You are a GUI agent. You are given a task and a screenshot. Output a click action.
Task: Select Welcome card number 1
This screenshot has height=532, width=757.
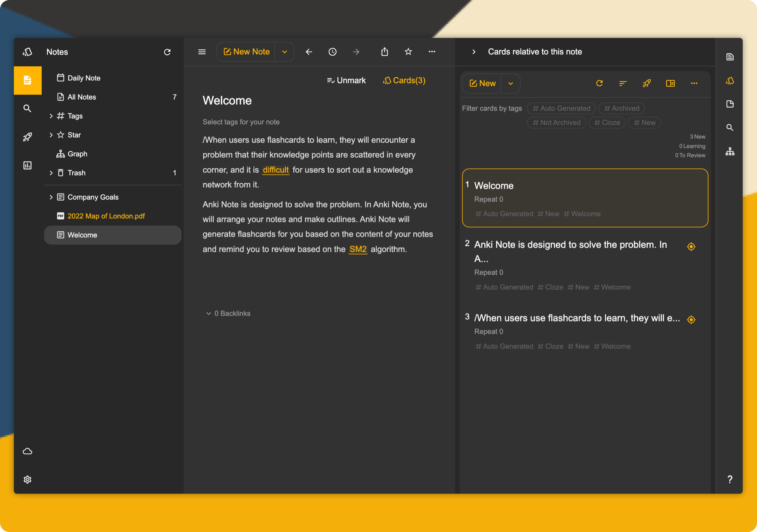coord(585,198)
